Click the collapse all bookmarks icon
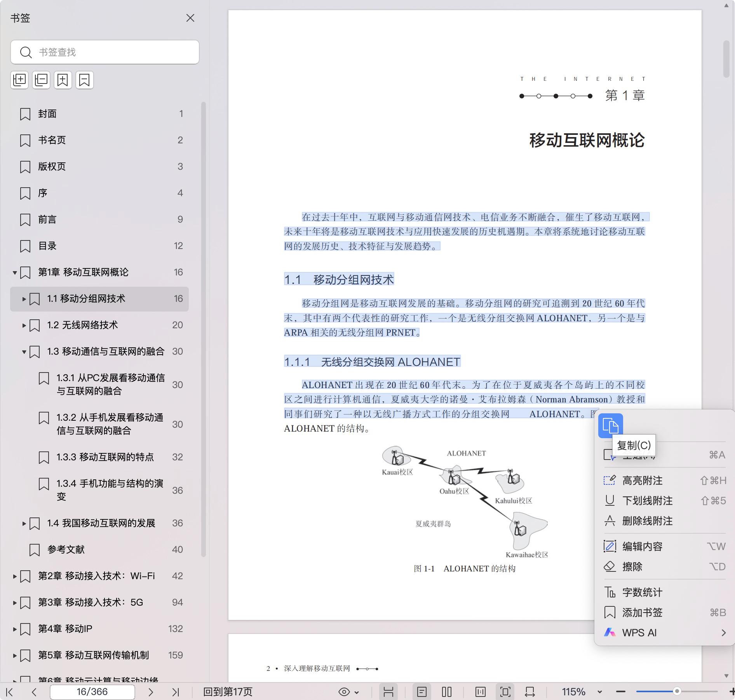735x700 pixels. [x=41, y=80]
